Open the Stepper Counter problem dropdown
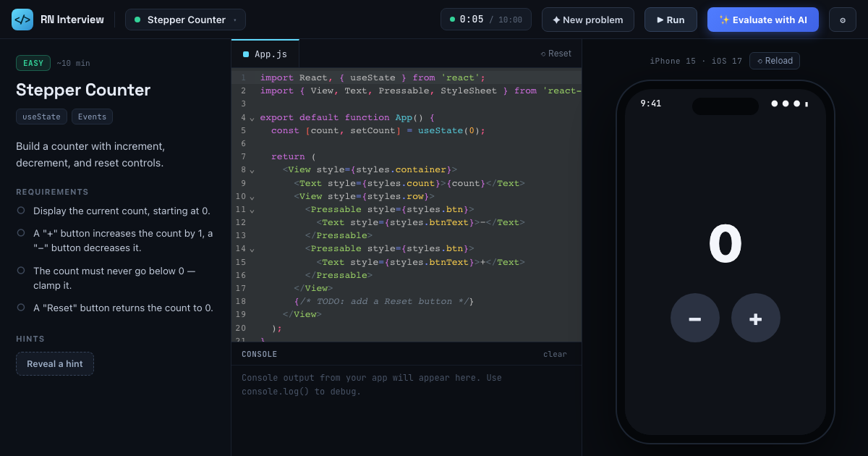Viewport: 868px width, 456px height. tap(185, 20)
